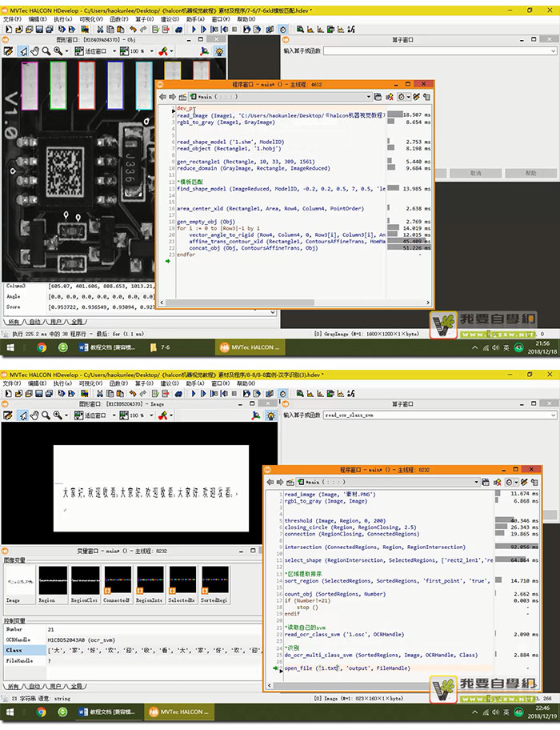Screen dimensions: 560x730
Task: Click the Word 教程文档 taskbar button in the lower screenshot
Action: pyautogui.click(x=106, y=712)
